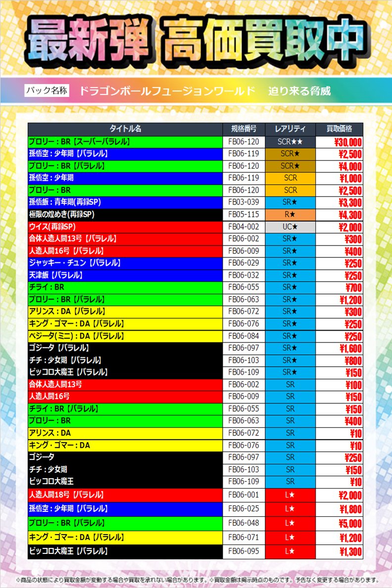This screenshot has width=392, height=588.
Task: Select row 人造人間16号【パラレル】
Action: (x=196, y=251)
